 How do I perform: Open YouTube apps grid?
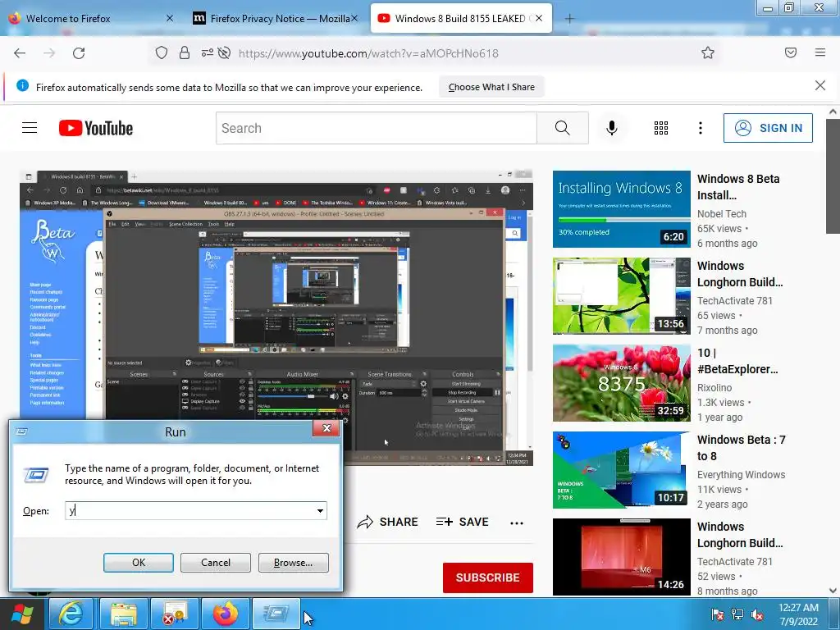661,128
